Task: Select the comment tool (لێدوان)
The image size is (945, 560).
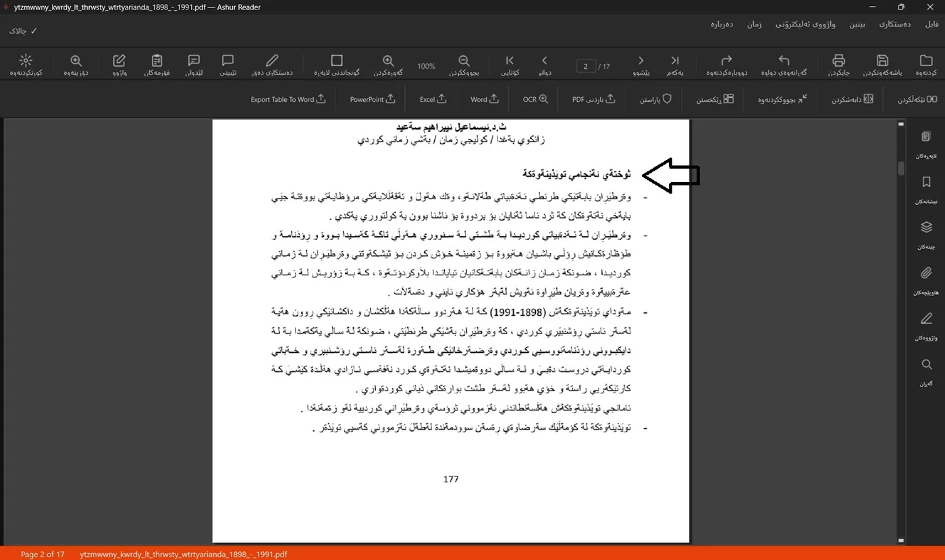Action: [x=194, y=65]
